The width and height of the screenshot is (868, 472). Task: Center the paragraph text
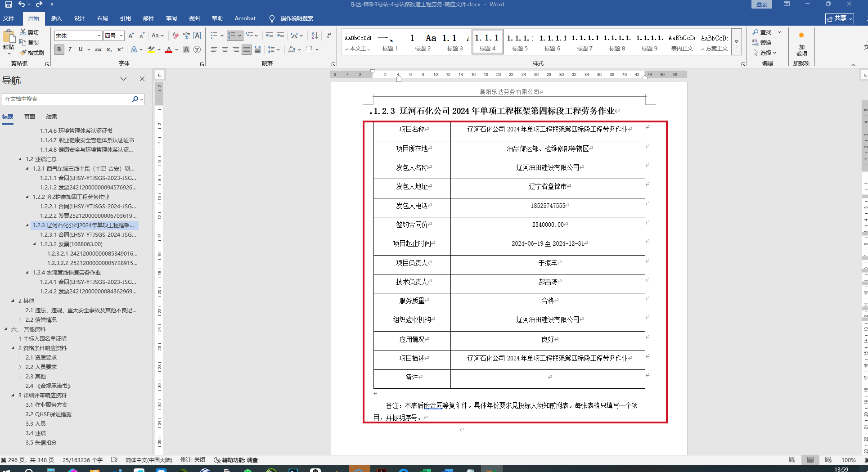point(225,49)
